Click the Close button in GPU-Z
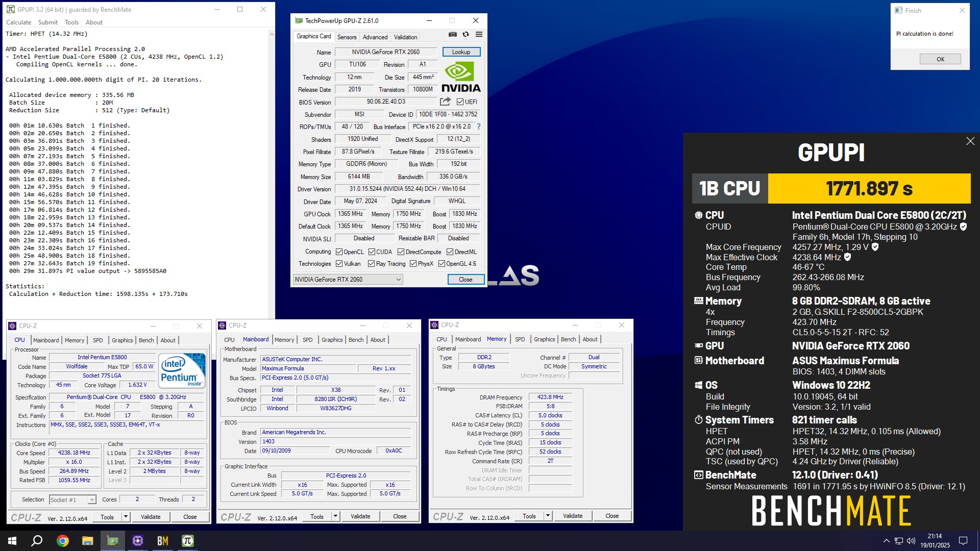 pyautogui.click(x=465, y=279)
